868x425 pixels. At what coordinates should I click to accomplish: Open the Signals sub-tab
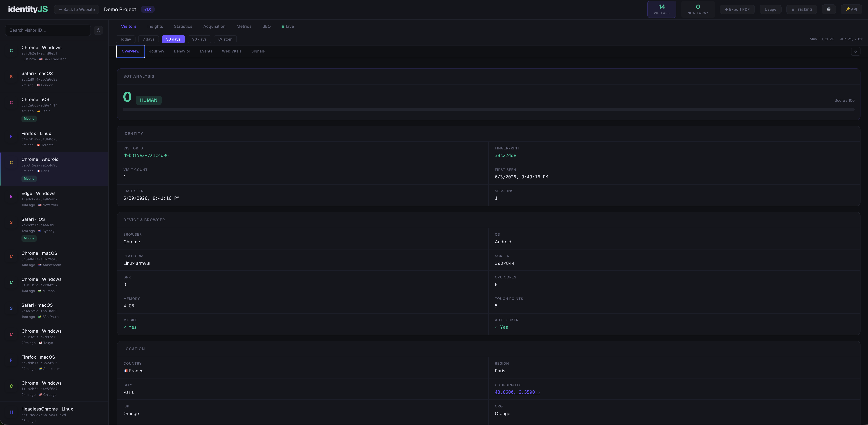point(258,51)
